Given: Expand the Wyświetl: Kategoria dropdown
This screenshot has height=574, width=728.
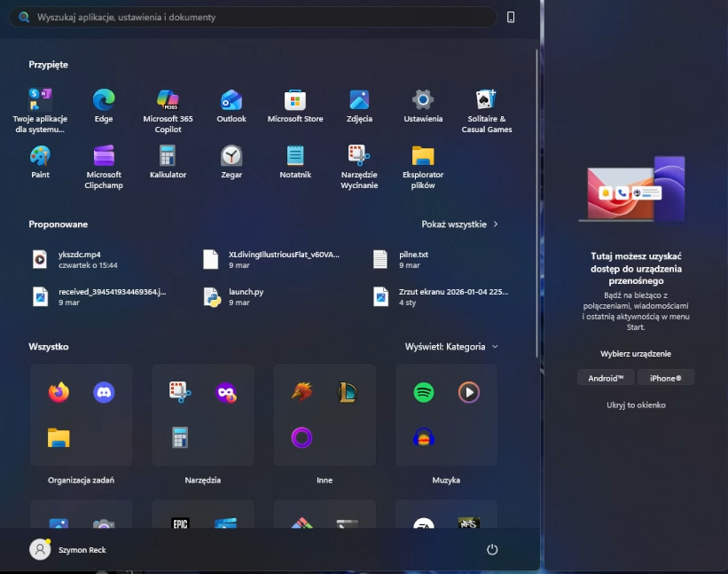Looking at the screenshot, I should coord(451,347).
